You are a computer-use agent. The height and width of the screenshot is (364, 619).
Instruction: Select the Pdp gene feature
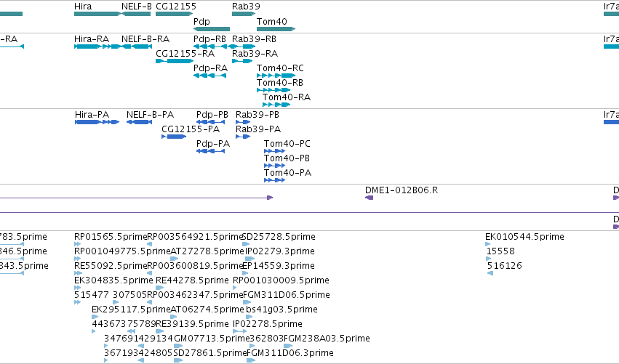click(x=212, y=29)
